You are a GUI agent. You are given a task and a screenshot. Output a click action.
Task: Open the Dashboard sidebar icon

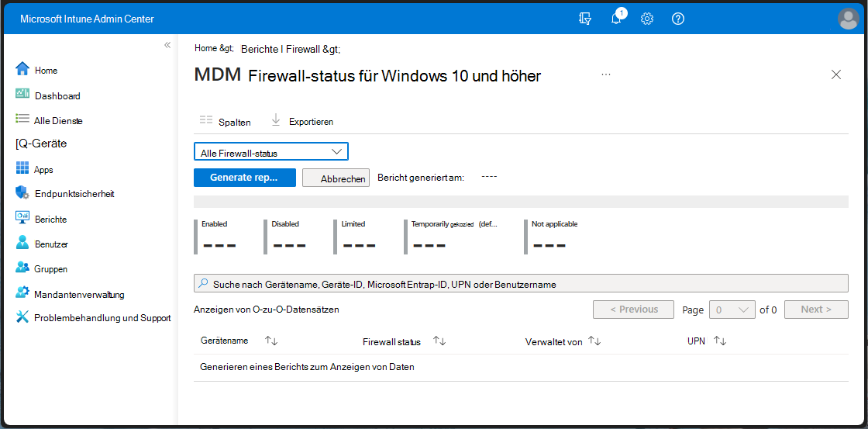click(x=22, y=94)
